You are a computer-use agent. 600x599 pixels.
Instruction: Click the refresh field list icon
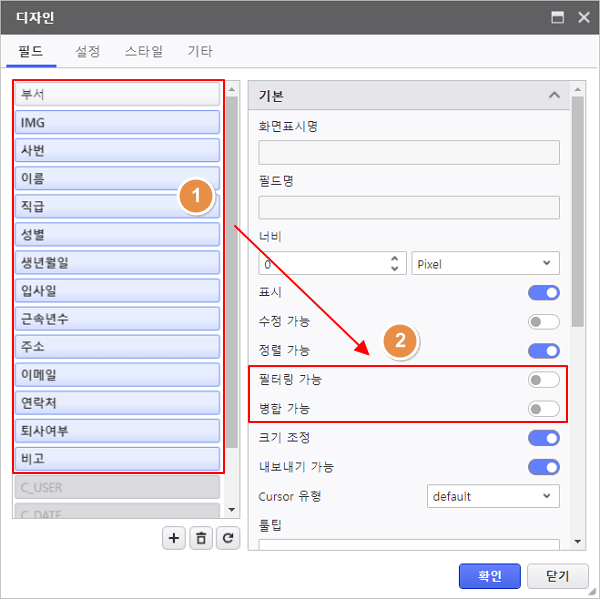pyautogui.click(x=229, y=538)
